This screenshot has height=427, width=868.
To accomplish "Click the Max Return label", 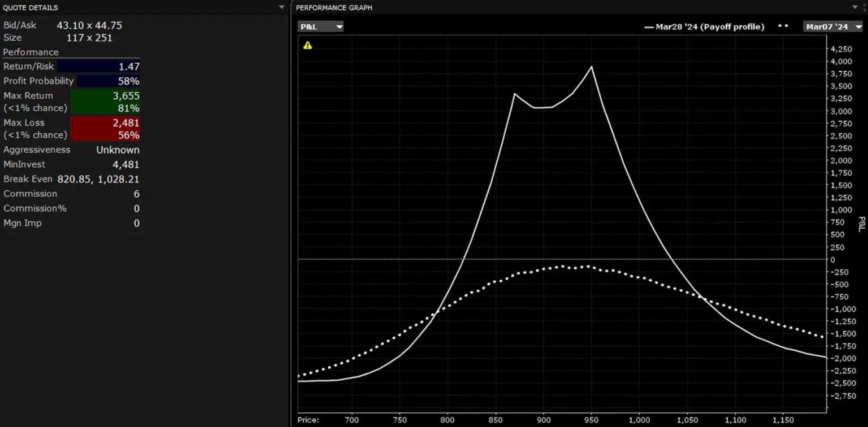I will click(x=28, y=96).
